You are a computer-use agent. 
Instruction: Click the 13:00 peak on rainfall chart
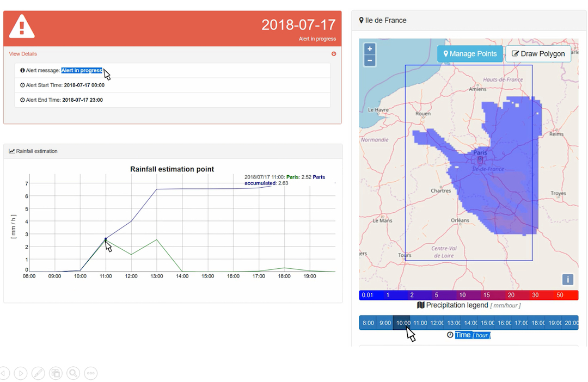click(x=157, y=239)
